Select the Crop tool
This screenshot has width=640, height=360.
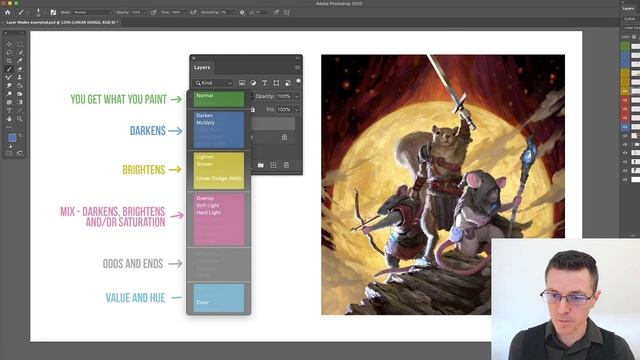tap(9, 60)
